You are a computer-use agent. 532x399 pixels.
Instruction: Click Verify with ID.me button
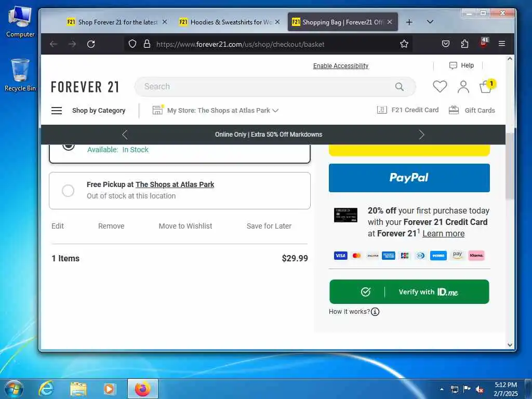[x=409, y=292]
